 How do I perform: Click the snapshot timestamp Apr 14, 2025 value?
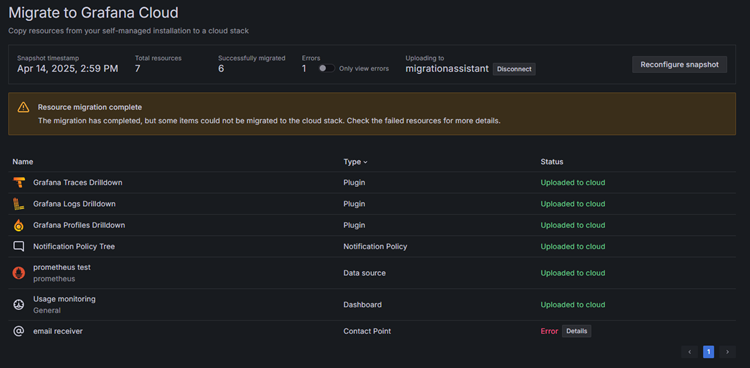click(x=67, y=69)
